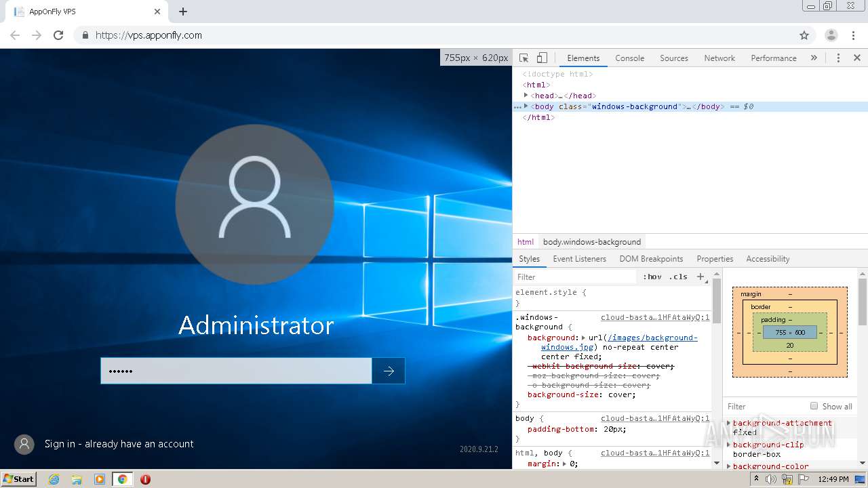Reload the page
868x488 pixels.
click(58, 35)
